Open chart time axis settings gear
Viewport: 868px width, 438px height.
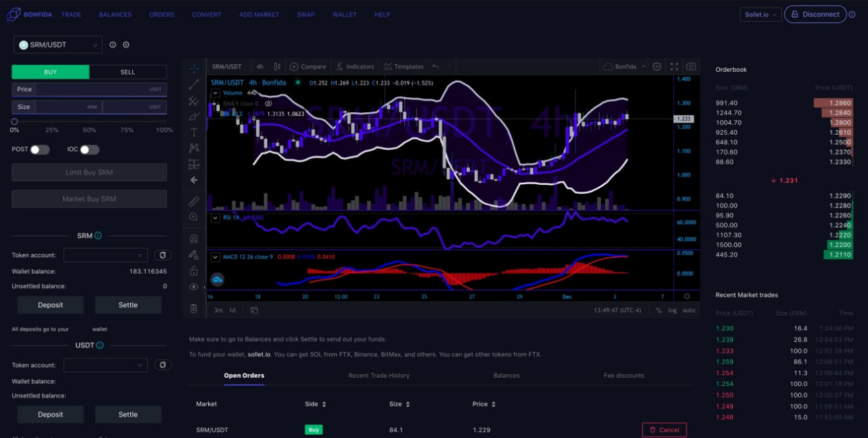(687, 296)
